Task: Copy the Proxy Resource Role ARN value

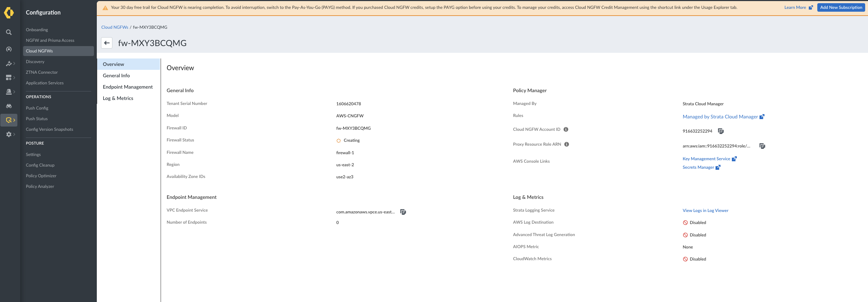Action: click(x=762, y=146)
